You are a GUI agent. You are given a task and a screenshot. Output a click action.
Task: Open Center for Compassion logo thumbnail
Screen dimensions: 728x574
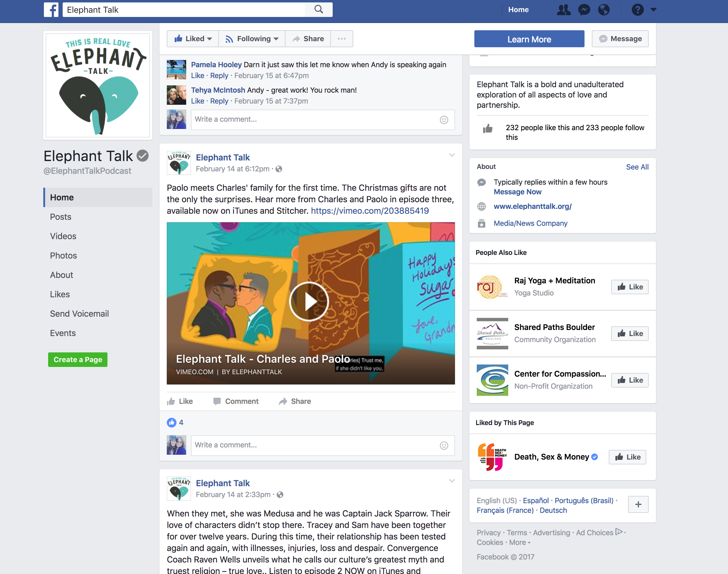[492, 381]
